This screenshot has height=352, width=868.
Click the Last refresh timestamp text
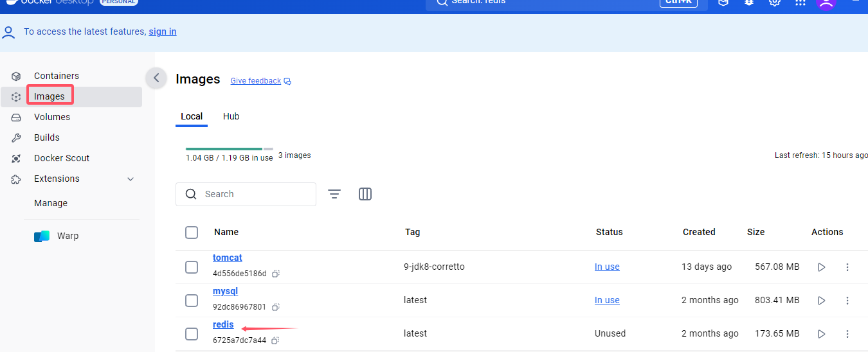[821, 155]
